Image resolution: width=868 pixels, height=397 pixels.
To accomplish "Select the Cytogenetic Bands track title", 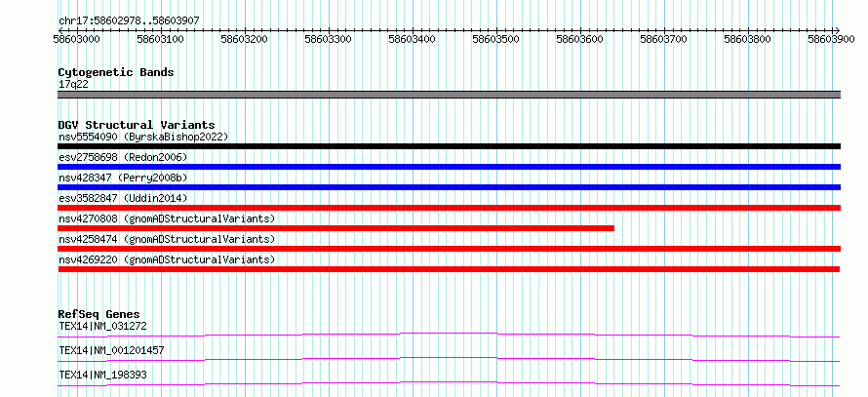I will (x=116, y=72).
